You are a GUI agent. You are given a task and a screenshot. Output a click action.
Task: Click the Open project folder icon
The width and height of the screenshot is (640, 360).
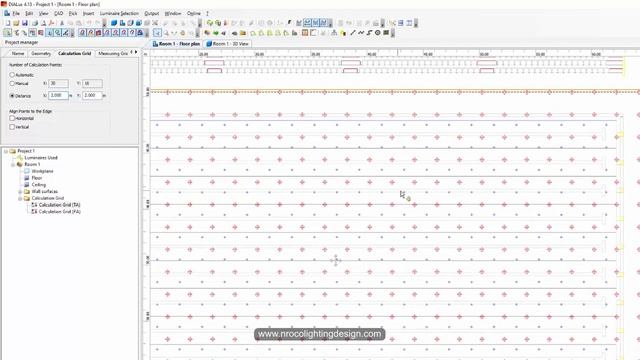click(x=16, y=23)
